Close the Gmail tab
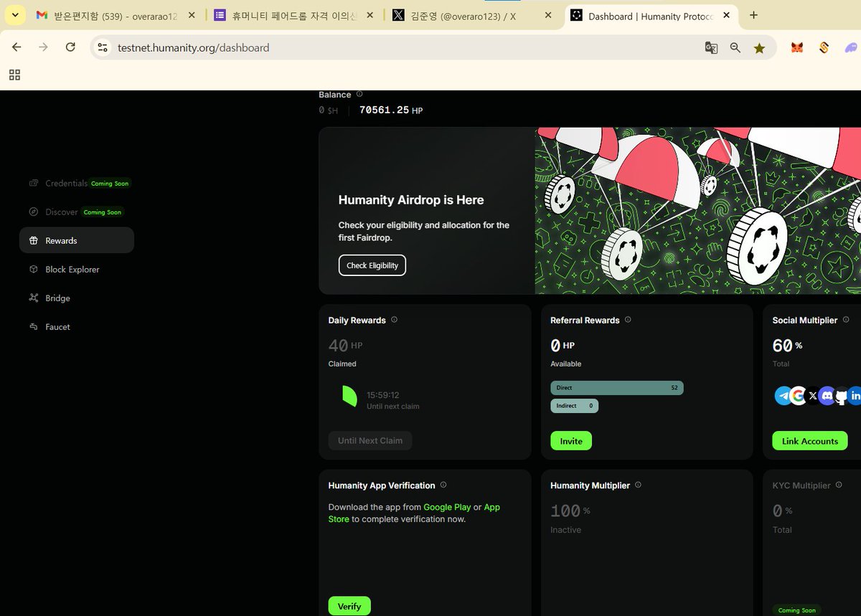 click(x=192, y=15)
